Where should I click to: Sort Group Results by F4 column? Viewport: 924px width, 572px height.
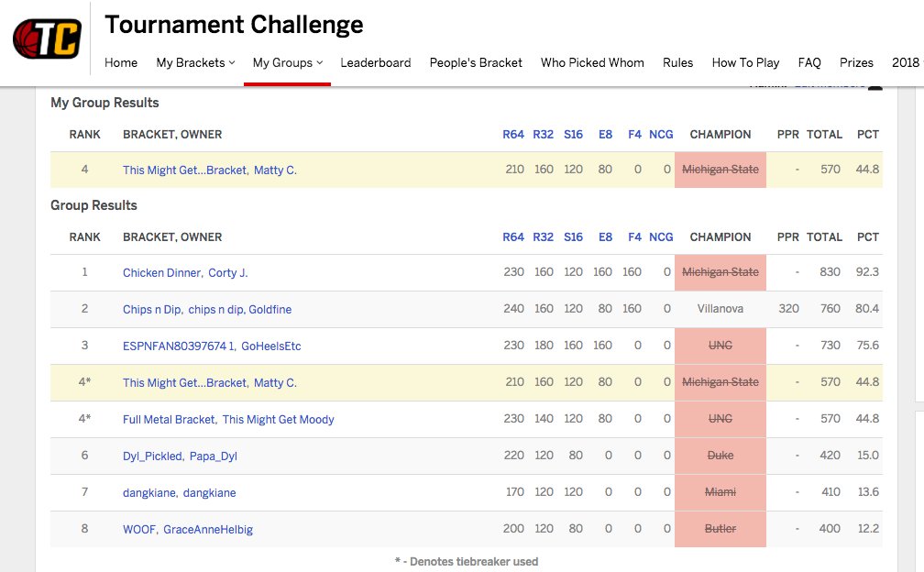[x=634, y=236]
